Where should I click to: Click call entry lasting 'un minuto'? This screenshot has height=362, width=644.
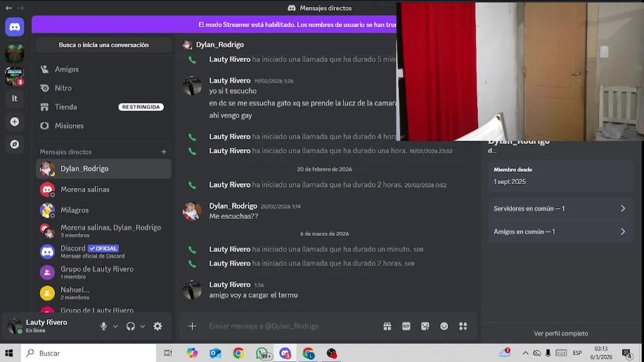tap(316, 249)
